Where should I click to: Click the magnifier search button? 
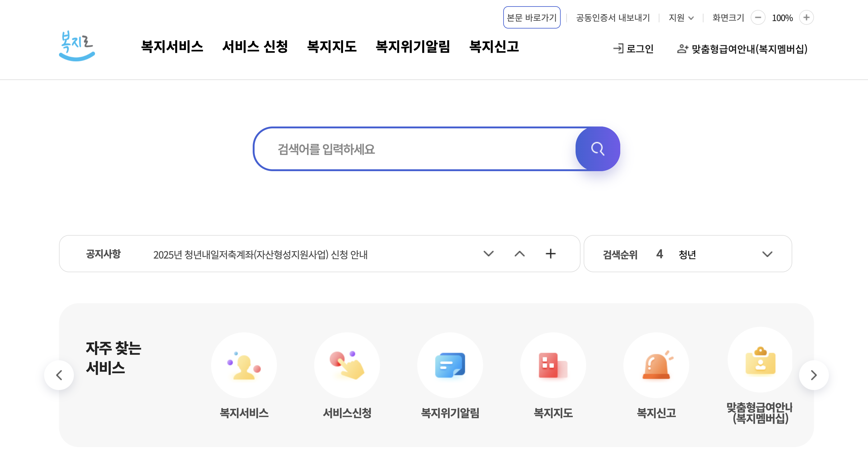tap(597, 149)
